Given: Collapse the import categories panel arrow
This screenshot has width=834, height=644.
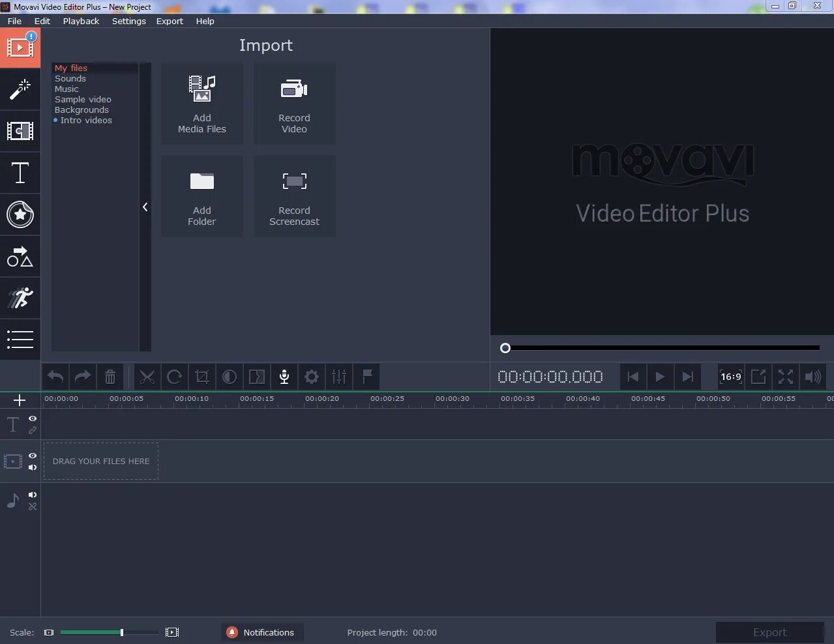Looking at the screenshot, I should click(x=145, y=207).
